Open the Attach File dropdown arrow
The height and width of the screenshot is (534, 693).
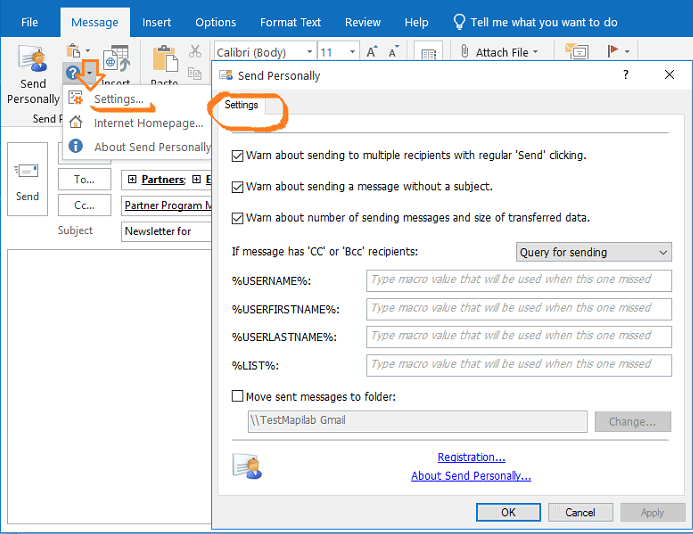tap(536, 52)
